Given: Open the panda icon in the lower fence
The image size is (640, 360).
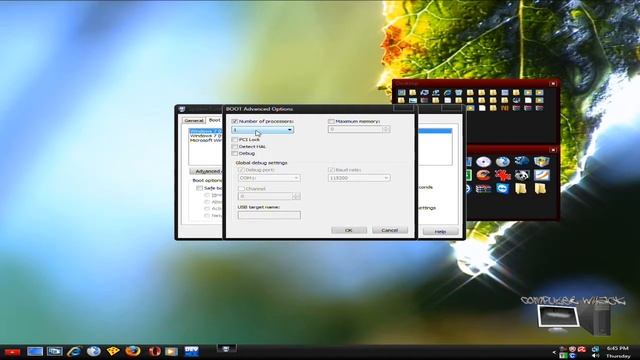Looking at the screenshot, I should (522, 175).
